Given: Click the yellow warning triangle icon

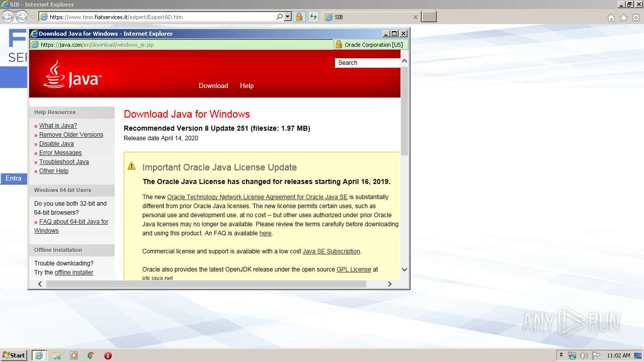Looking at the screenshot, I should point(131,166).
